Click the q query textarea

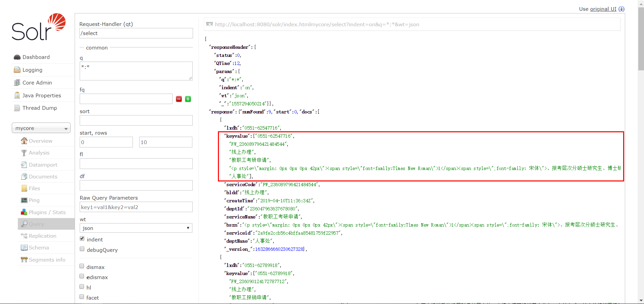point(136,71)
